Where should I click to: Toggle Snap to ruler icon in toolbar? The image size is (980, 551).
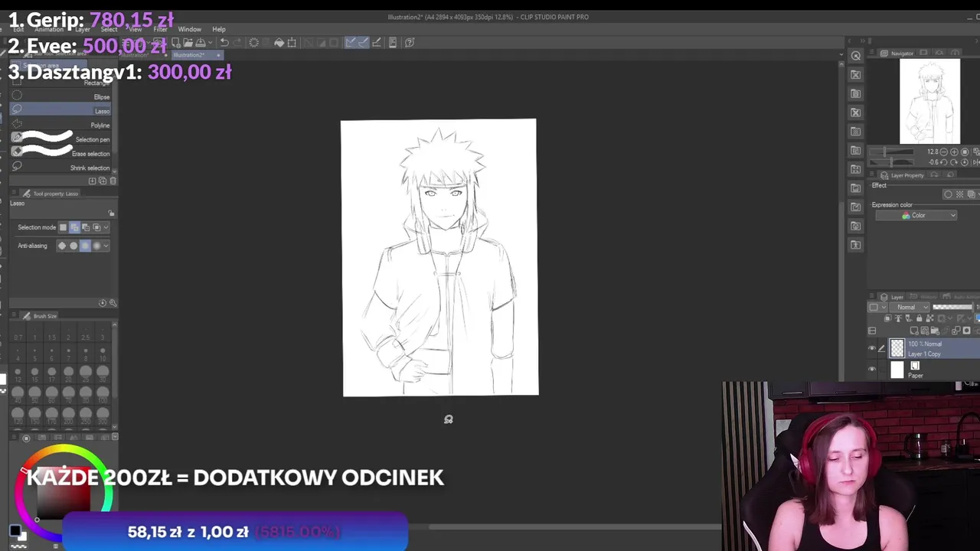click(x=351, y=42)
